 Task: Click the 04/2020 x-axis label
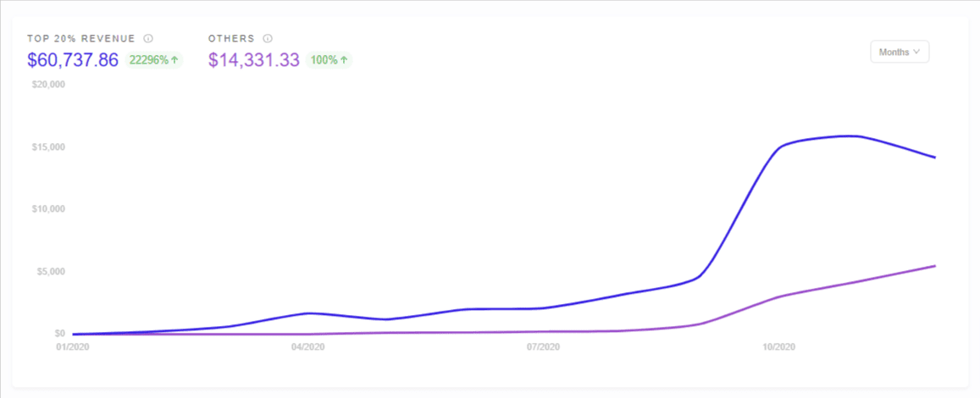tap(307, 346)
